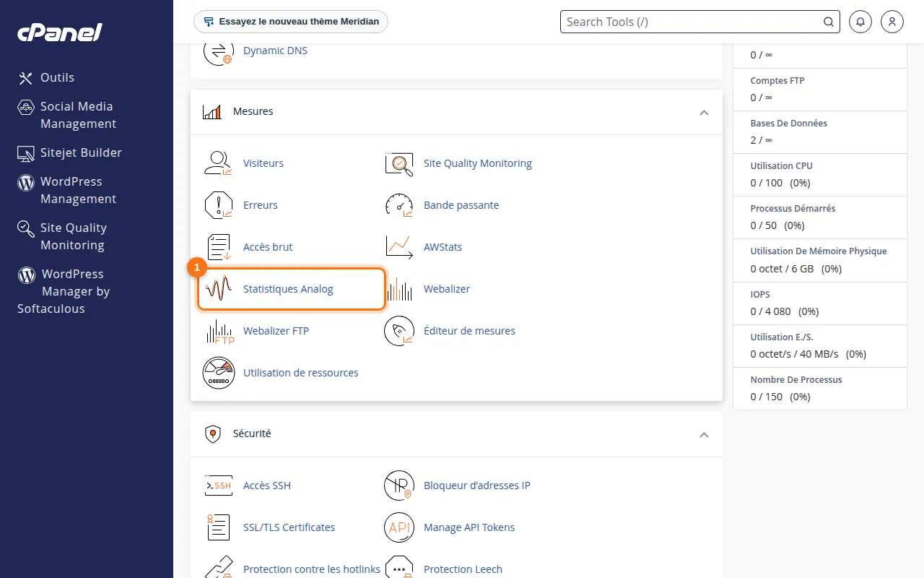The width and height of the screenshot is (924, 578).
Task: Open the notifications bell icon
Action: 860,22
